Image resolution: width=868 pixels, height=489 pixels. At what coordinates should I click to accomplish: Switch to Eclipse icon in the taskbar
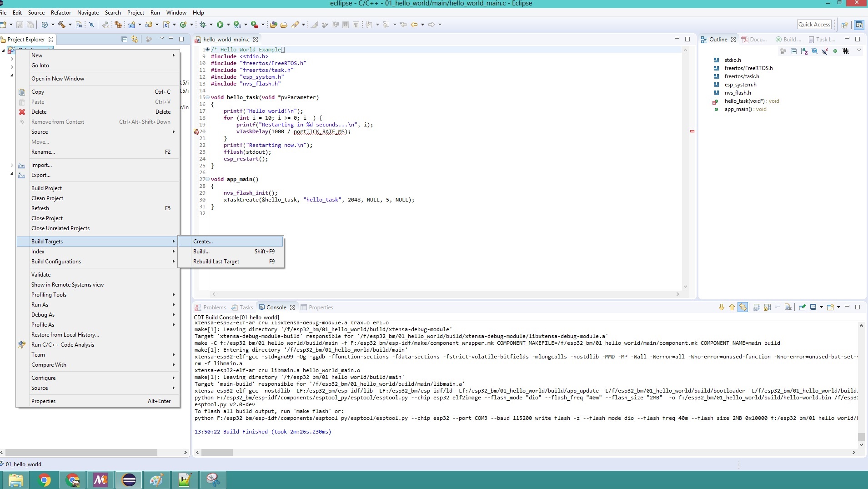[129, 480]
